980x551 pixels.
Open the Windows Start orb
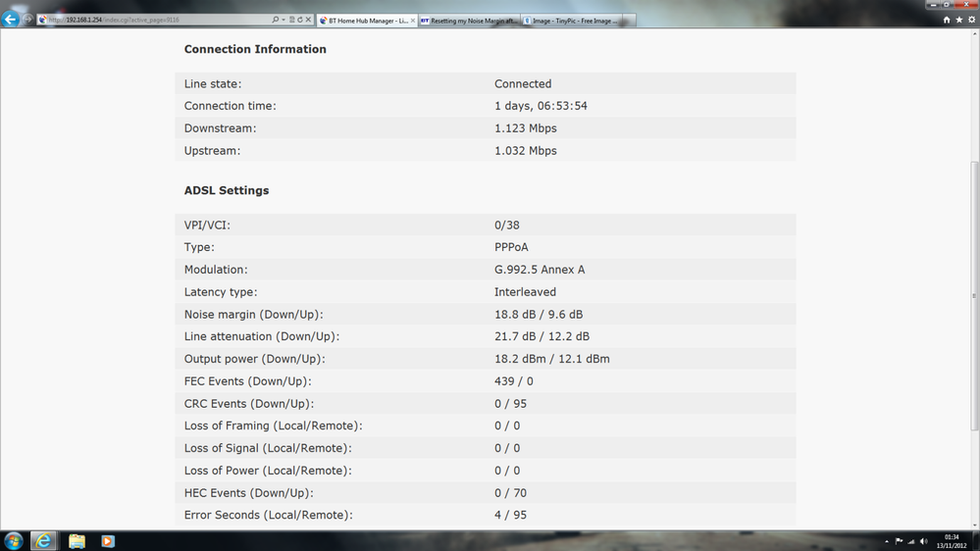13,541
